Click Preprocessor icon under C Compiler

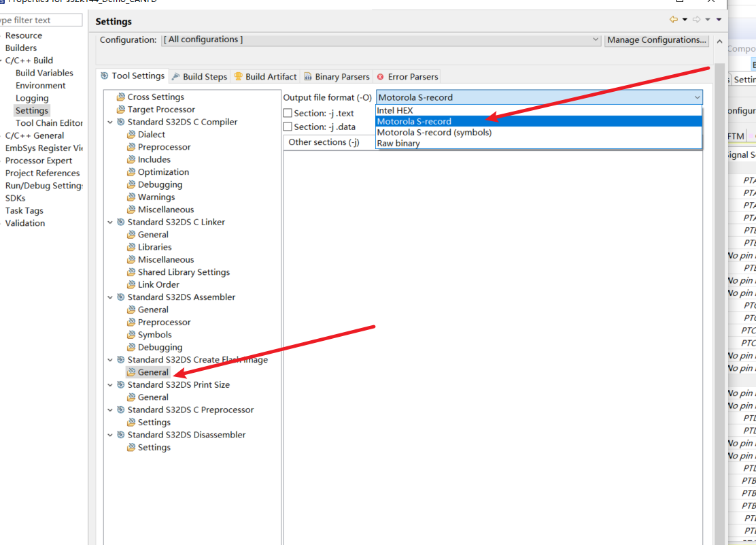[x=131, y=147]
